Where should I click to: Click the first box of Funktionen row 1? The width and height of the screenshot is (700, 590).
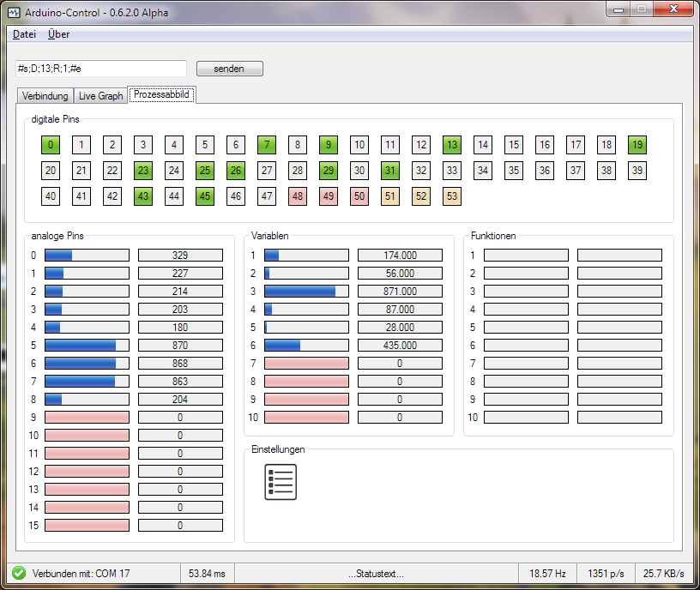pyautogui.click(x=527, y=256)
